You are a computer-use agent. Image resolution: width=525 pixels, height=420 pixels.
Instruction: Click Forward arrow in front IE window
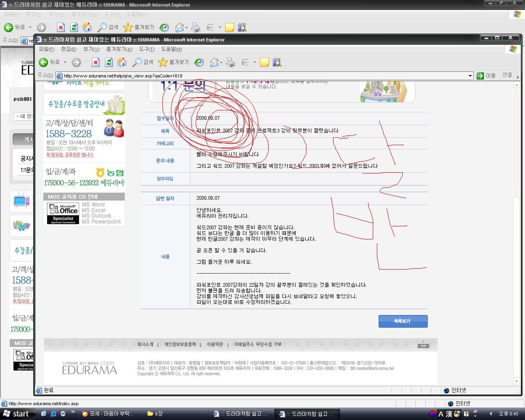(76, 62)
